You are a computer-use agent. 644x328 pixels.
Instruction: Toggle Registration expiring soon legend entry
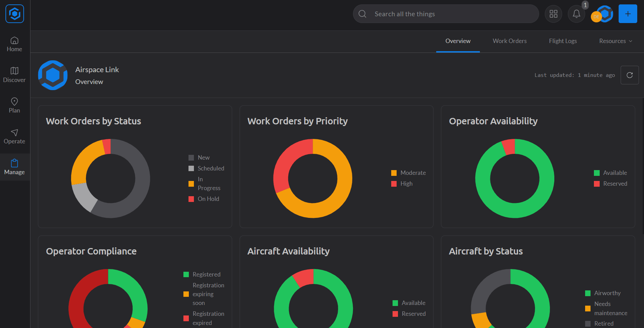point(204,294)
